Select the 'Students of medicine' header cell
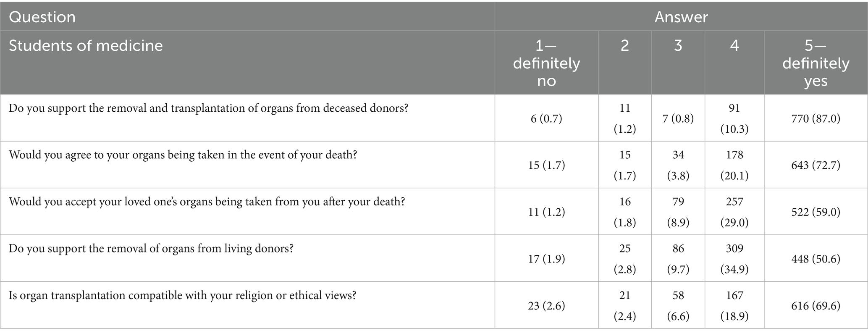Screen dimensions: 868x336 tap(86, 46)
